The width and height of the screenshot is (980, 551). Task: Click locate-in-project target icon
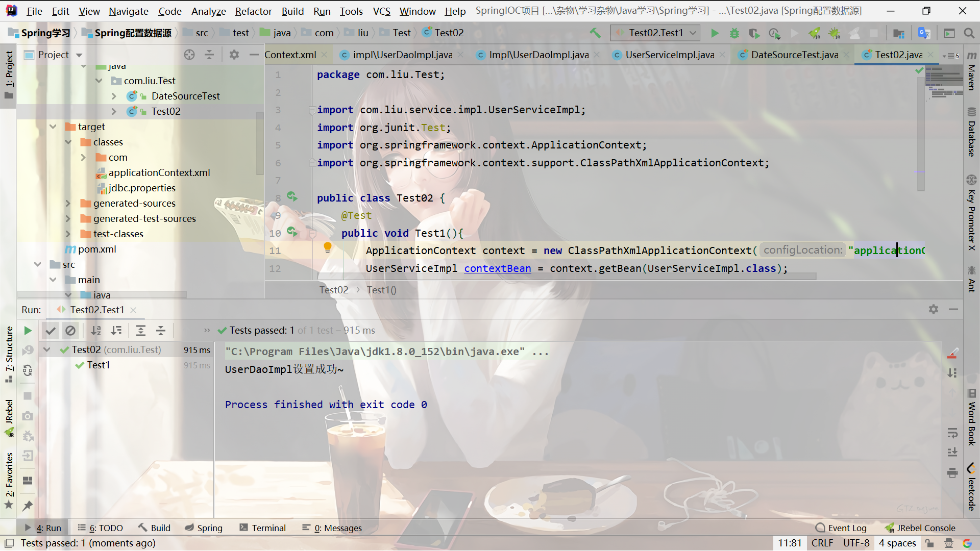189,55
